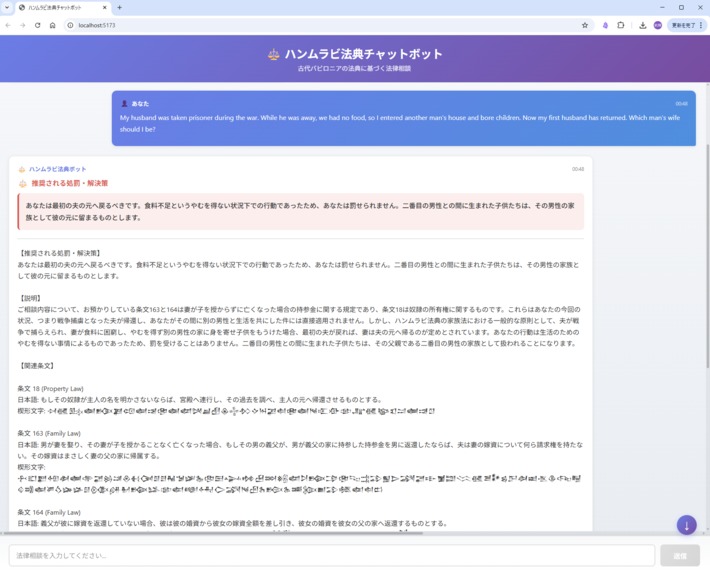Click the scales icon in page header

(x=273, y=55)
